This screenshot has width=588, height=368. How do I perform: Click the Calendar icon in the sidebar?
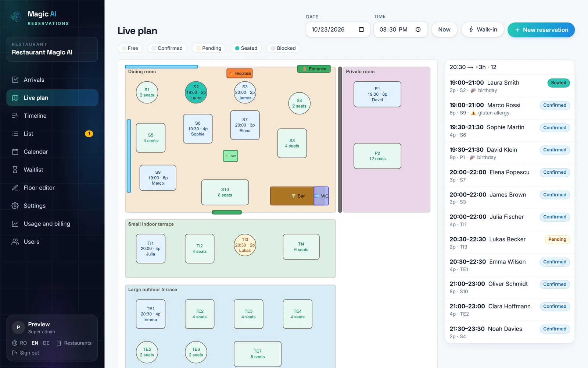tap(15, 152)
